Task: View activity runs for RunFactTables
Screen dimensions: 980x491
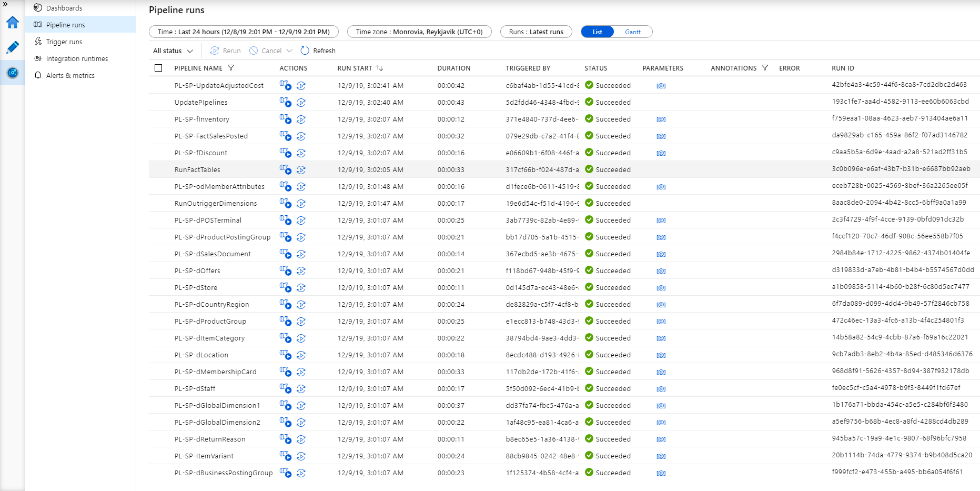Action: [x=285, y=169]
